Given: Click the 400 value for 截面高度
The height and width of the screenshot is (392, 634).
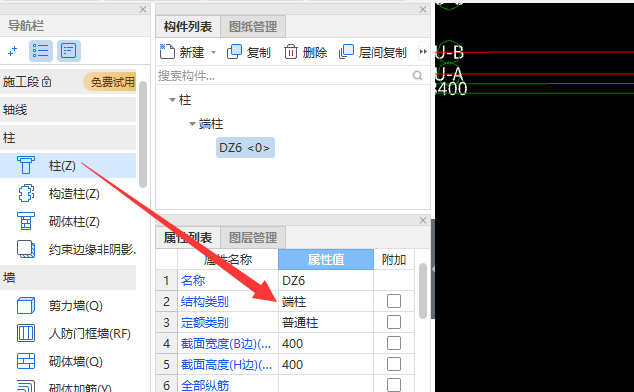Looking at the screenshot, I should click(326, 364).
